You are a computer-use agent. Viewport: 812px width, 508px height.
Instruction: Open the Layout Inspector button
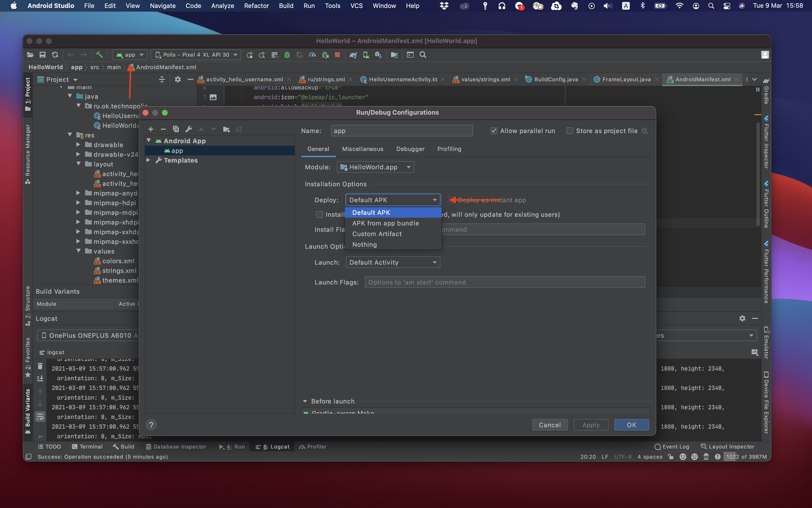[x=727, y=447]
